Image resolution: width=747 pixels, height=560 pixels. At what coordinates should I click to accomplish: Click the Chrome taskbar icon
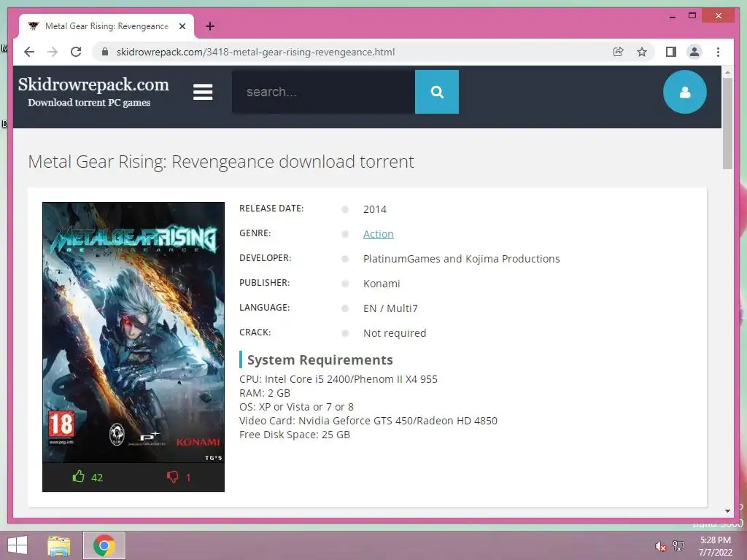[104, 545]
